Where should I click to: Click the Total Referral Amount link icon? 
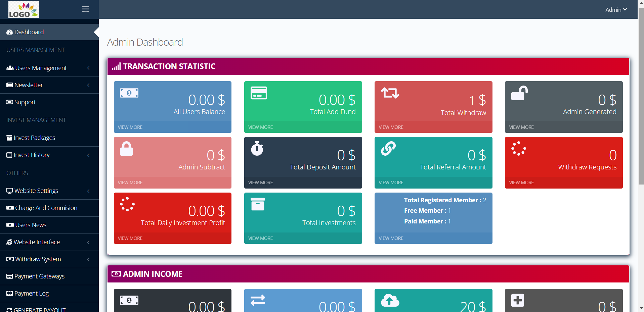pyautogui.click(x=388, y=149)
